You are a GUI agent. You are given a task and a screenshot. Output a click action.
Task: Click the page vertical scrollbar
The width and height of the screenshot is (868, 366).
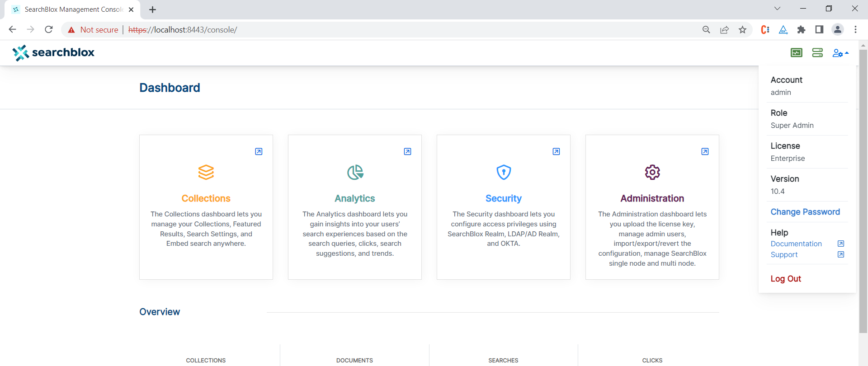tap(863, 192)
